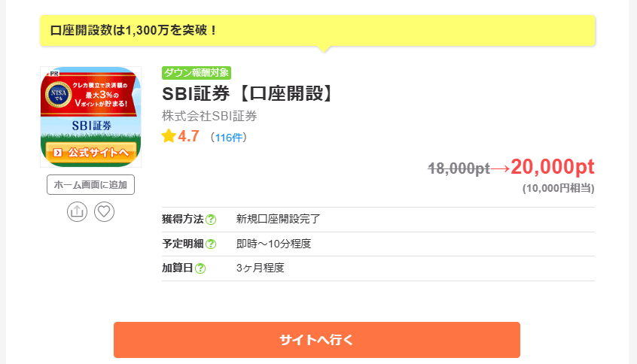Open help icon next to 獲得方法
This screenshot has width=637, height=364.
click(211, 220)
